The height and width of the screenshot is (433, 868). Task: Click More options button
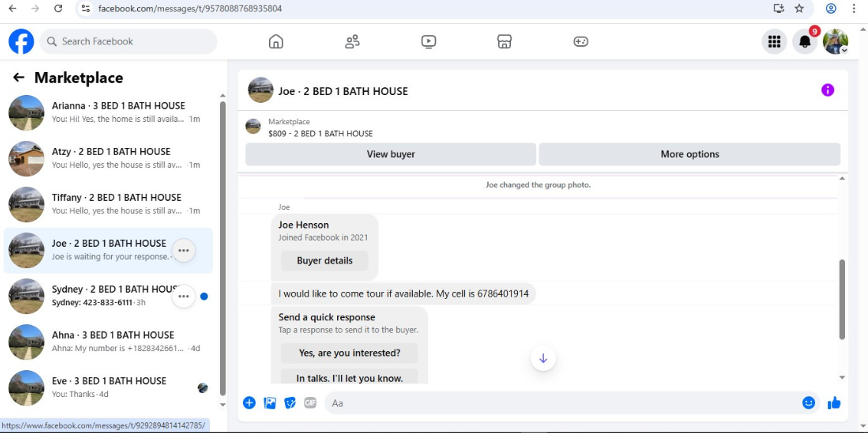point(689,154)
